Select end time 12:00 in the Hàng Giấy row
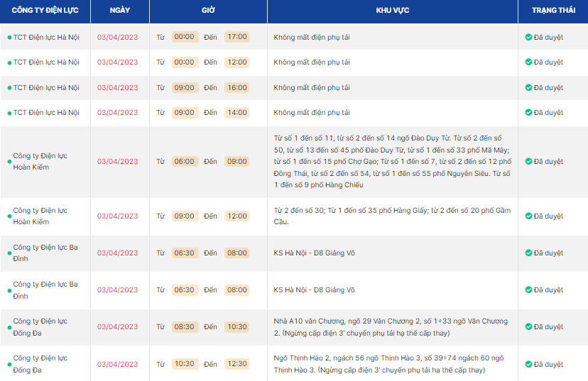This screenshot has width=588, height=381. pos(237,216)
